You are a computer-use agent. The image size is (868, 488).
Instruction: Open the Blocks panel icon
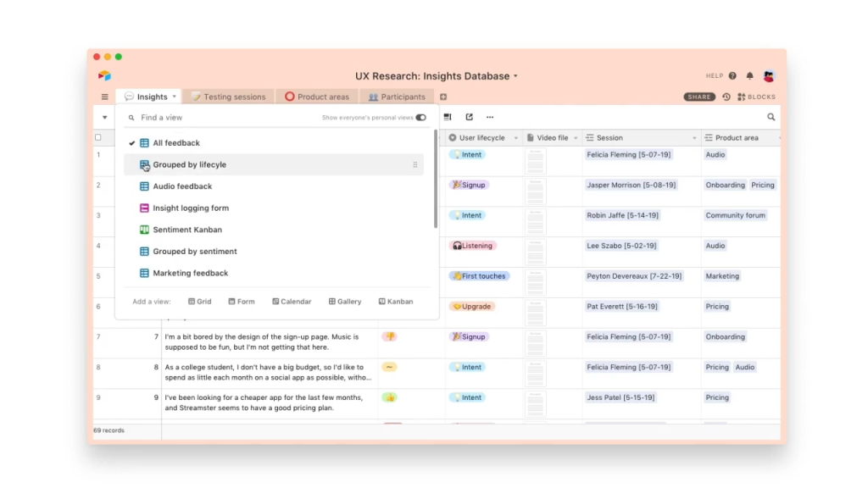tap(756, 97)
